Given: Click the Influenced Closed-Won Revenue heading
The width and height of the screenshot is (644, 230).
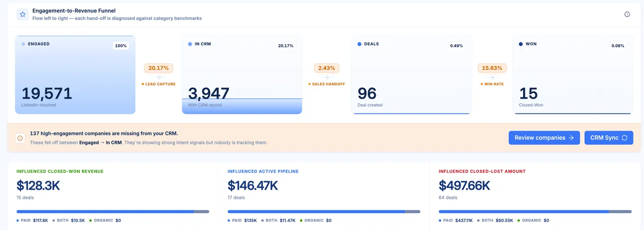Looking at the screenshot, I should coord(60,171).
